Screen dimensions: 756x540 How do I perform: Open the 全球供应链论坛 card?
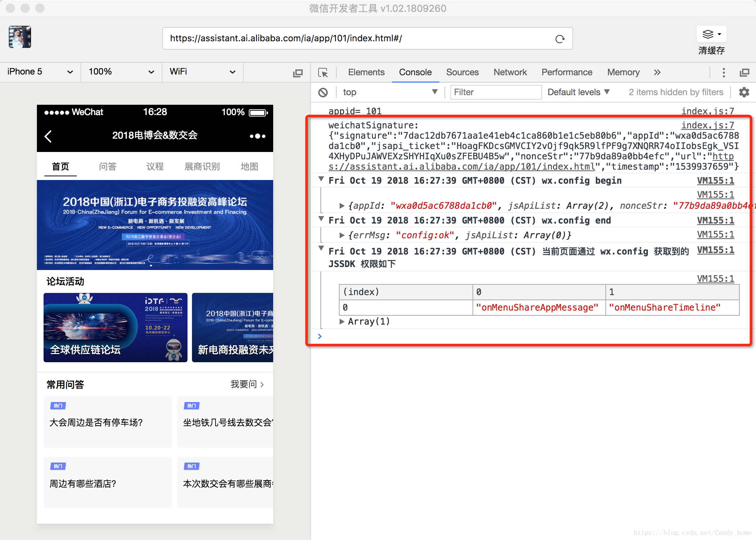pyautogui.click(x=116, y=328)
